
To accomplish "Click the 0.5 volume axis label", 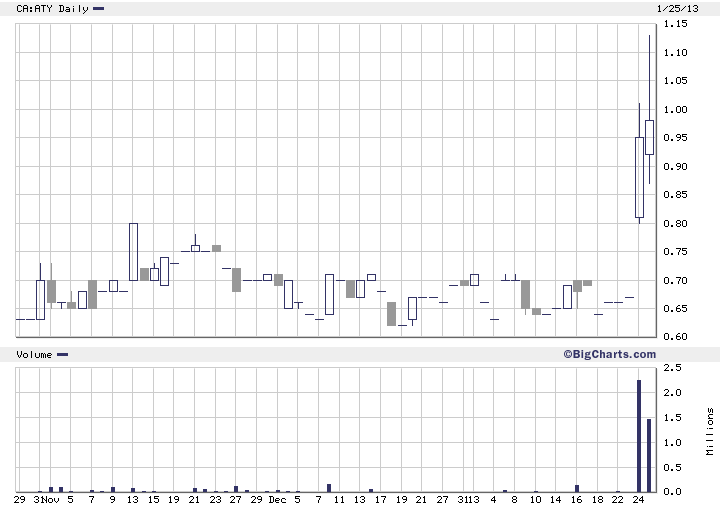I will [x=673, y=467].
